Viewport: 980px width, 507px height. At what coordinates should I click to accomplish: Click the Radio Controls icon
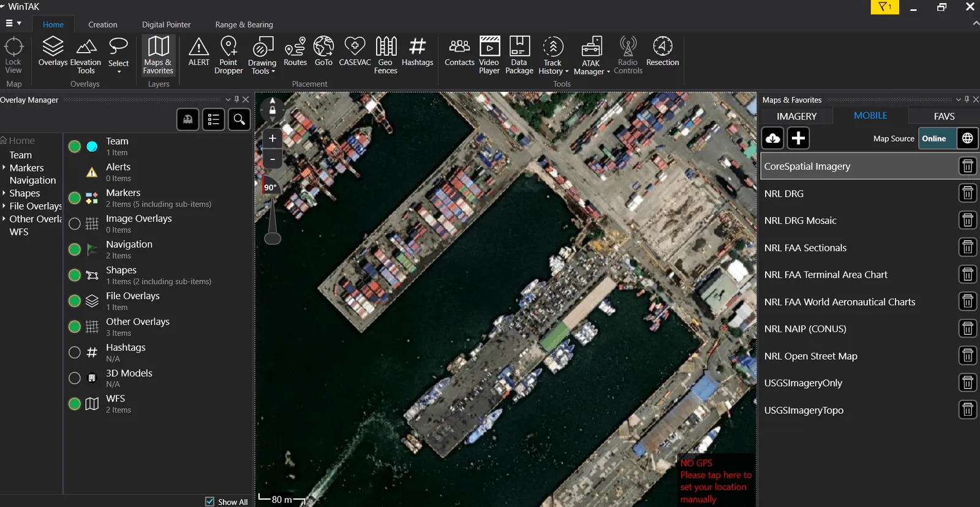click(x=628, y=46)
